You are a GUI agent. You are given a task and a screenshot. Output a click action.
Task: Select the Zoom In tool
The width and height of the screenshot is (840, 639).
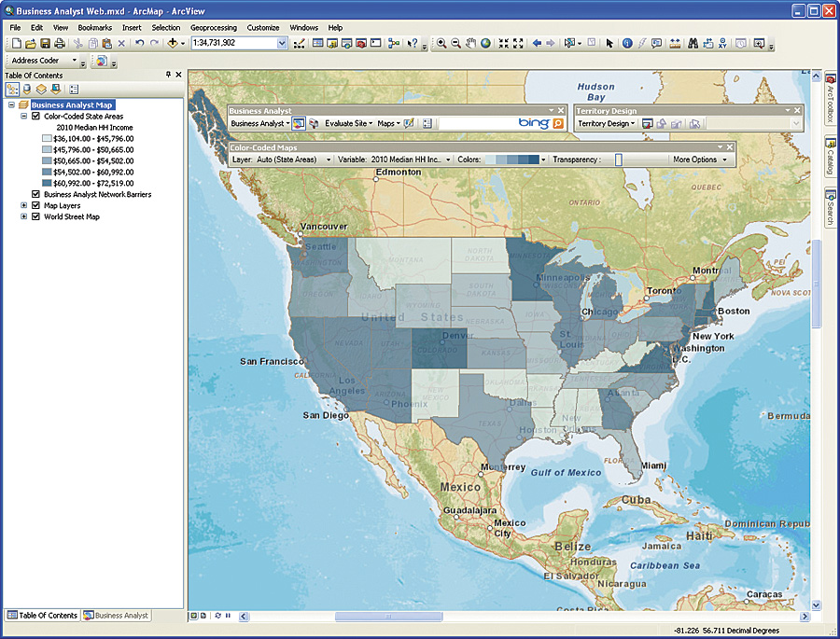coord(441,43)
